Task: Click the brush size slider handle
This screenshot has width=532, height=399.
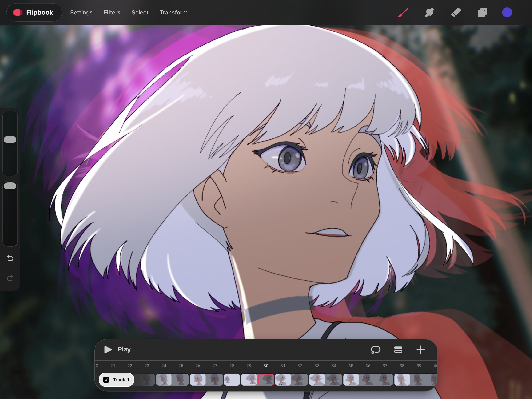Action: [x=10, y=140]
